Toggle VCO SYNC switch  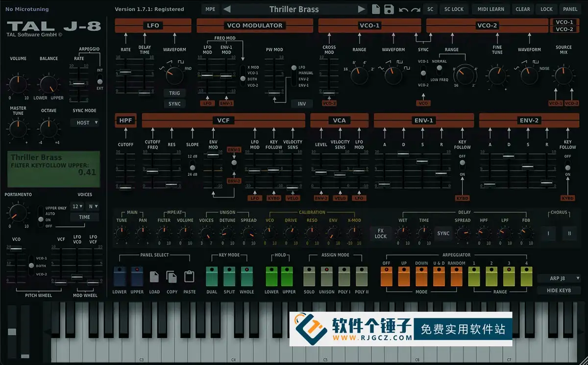pos(423,73)
